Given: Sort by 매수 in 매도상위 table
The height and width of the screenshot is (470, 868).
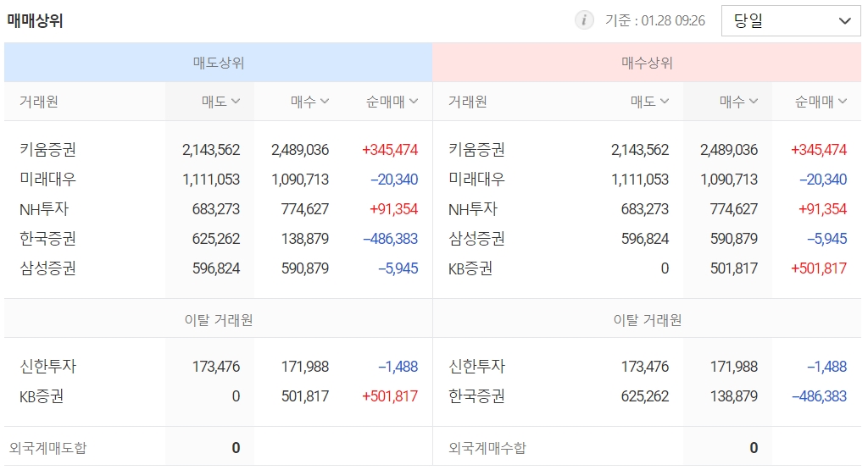Looking at the screenshot, I should 309,101.
